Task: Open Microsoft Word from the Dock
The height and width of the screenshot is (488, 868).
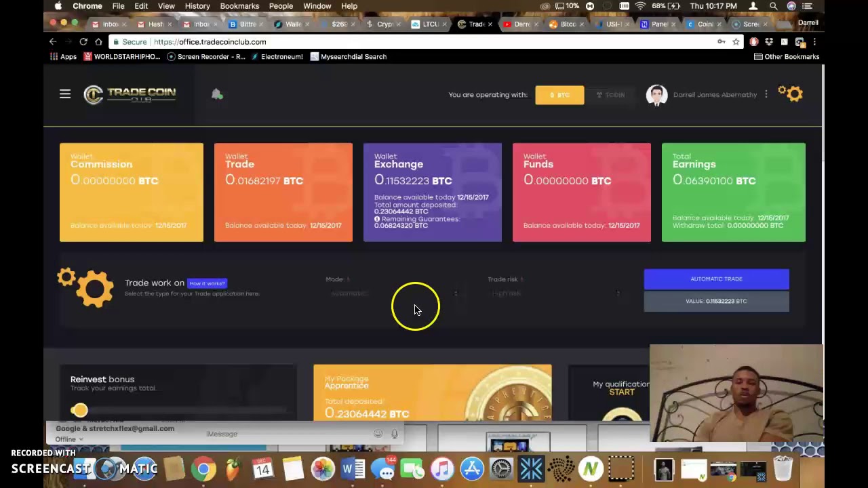Action: [x=353, y=469]
